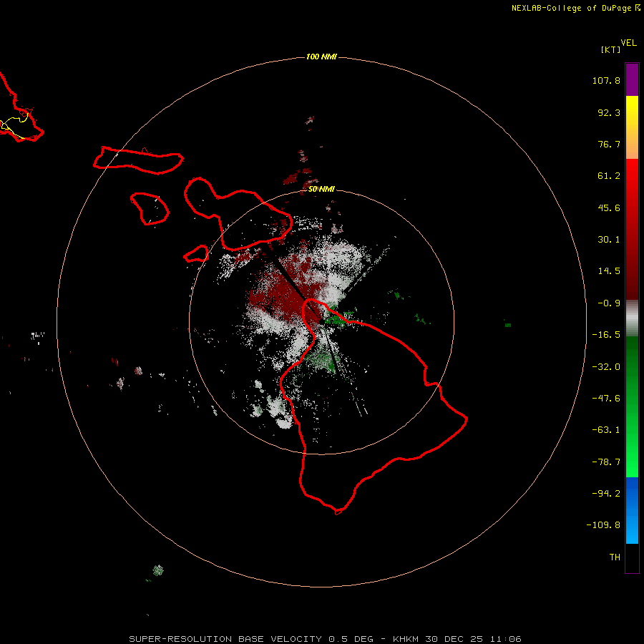Click the -109.8 velocity scale value

(603, 525)
